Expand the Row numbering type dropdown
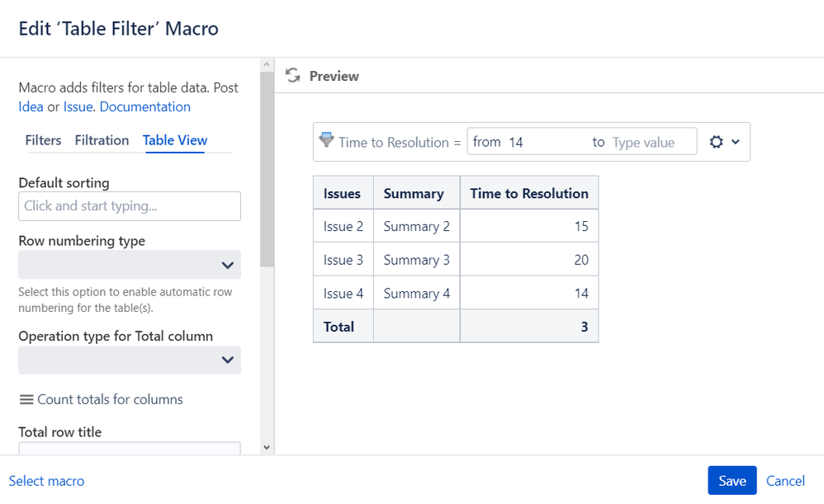824x504 pixels. pos(130,265)
